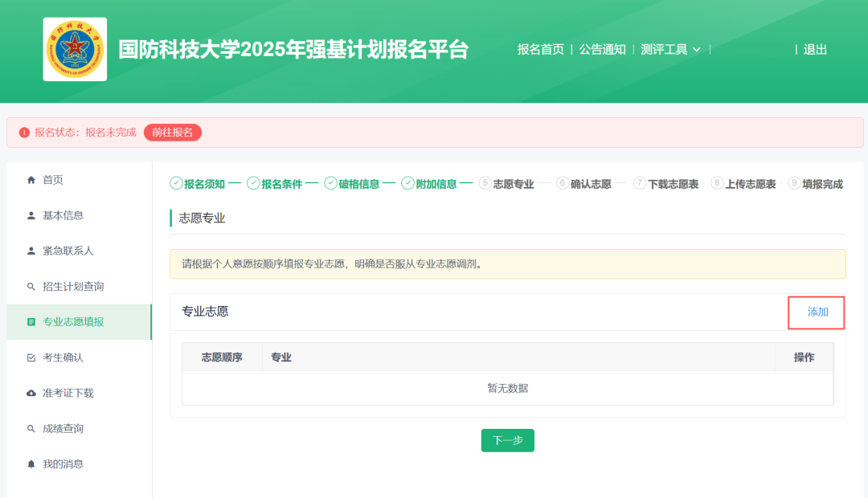Open 招生计划查询 sidebar item
Viewport: 868px width, 498px height.
[79, 287]
